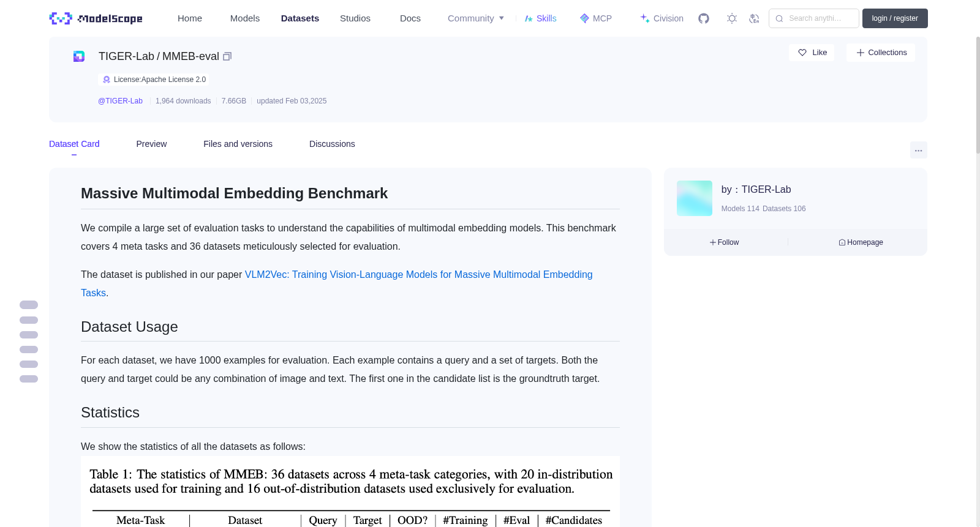Select the Dataset Card tab
980x527 pixels.
[x=74, y=144]
